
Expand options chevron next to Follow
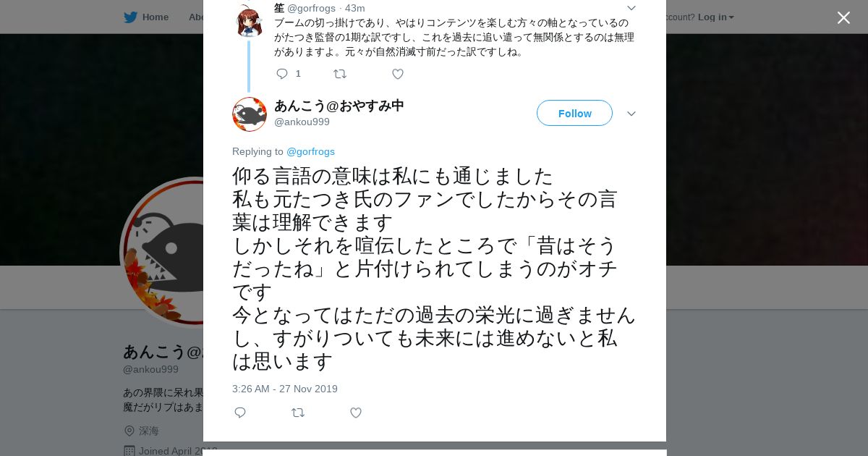pyautogui.click(x=631, y=114)
